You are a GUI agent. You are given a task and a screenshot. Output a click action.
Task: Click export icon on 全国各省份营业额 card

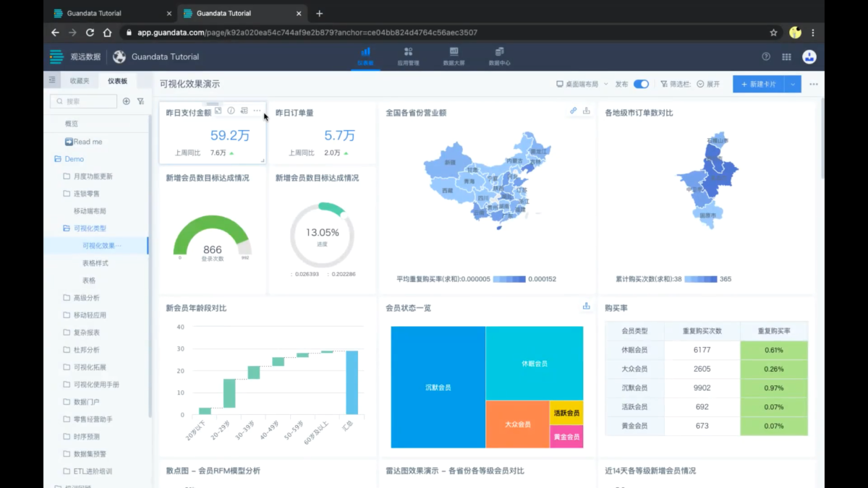point(586,111)
